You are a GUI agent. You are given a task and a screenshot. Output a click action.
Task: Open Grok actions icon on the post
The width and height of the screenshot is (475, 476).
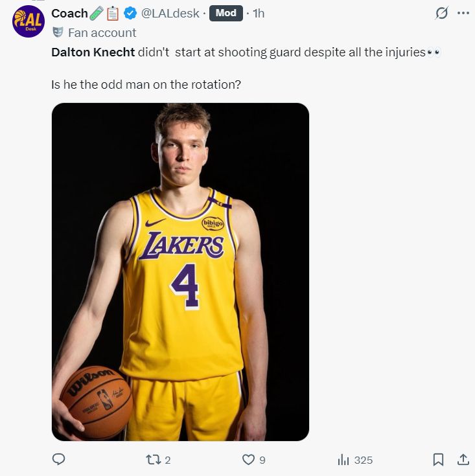pos(441,13)
